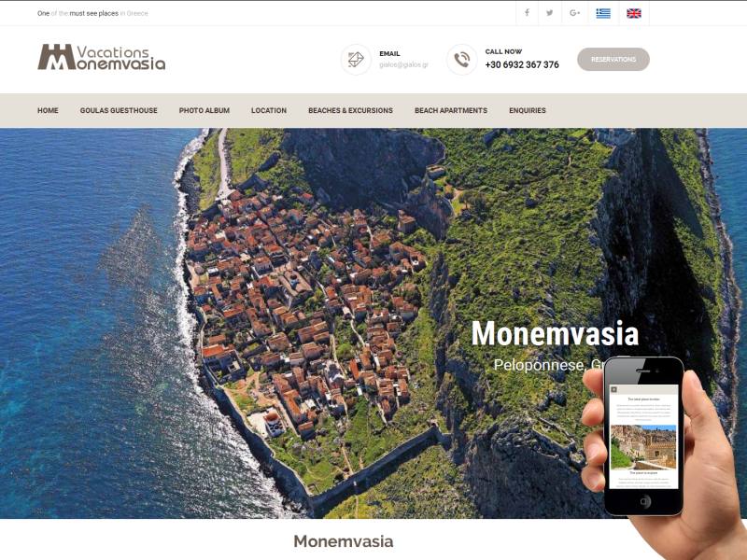Image resolution: width=747 pixels, height=560 pixels.
Task: Click the Vacations Monemvasia logo
Action: [102, 57]
